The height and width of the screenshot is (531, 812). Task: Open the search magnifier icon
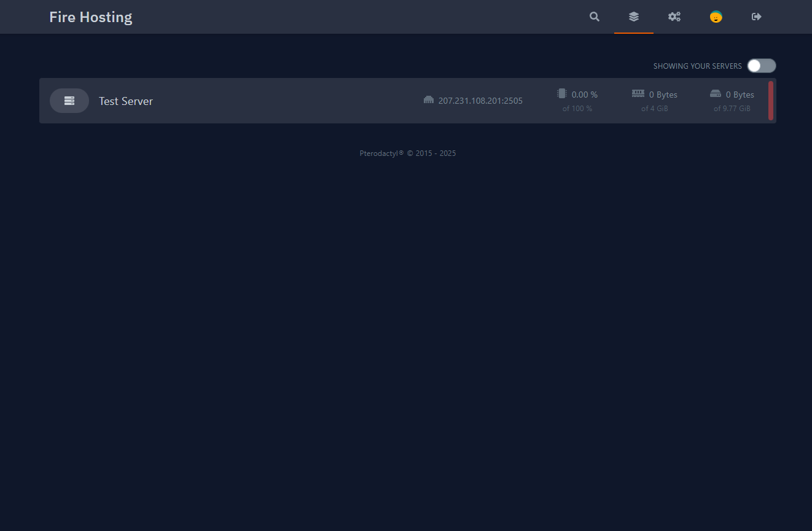coord(594,17)
